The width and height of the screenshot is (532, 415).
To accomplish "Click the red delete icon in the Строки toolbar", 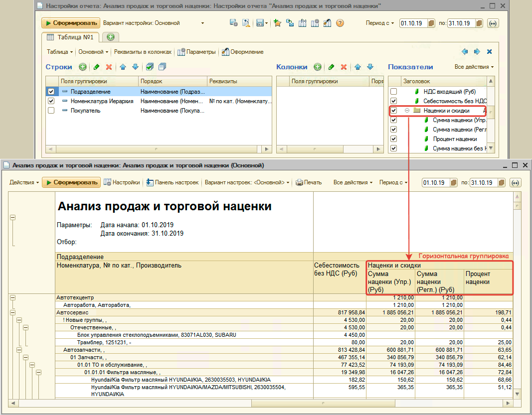I will click(x=109, y=67).
